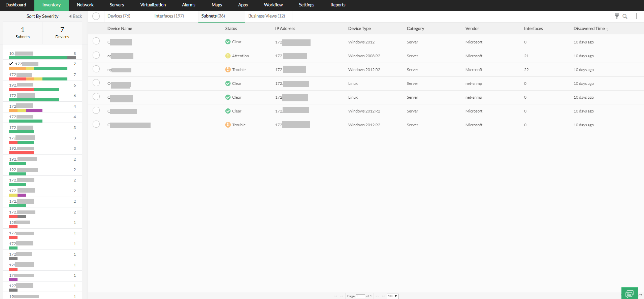644x299 pixels.
Task: Toggle the select-all circle next to Devices tab
Action: [96, 16]
